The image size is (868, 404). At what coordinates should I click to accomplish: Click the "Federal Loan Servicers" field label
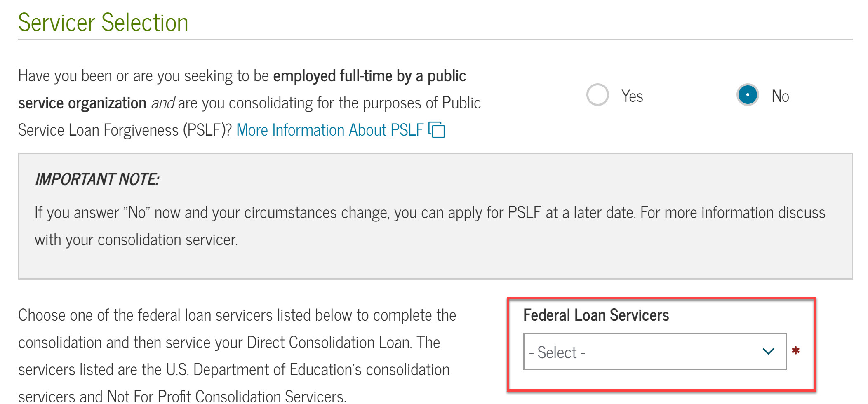click(596, 315)
